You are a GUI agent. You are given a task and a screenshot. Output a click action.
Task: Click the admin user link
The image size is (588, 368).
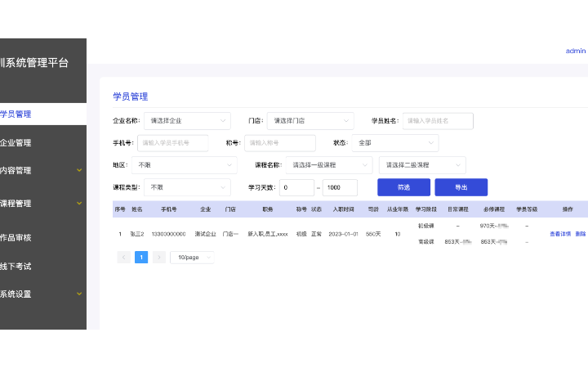pyautogui.click(x=576, y=51)
